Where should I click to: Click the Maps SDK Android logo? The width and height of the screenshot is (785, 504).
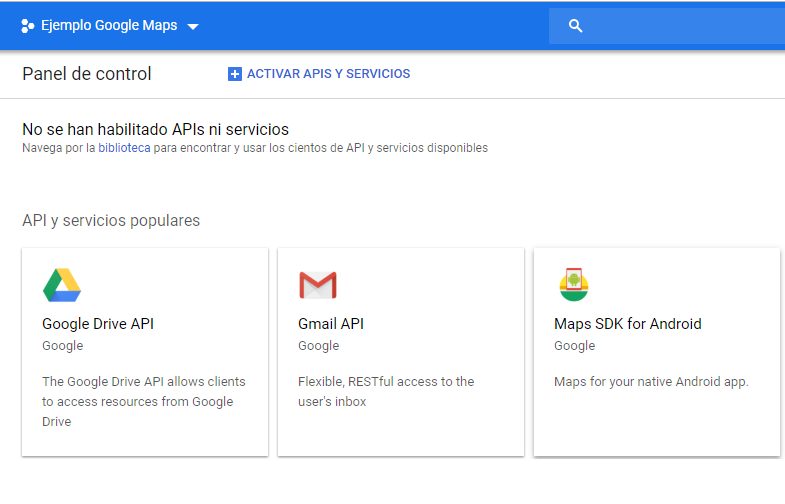pyautogui.click(x=573, y=285)
